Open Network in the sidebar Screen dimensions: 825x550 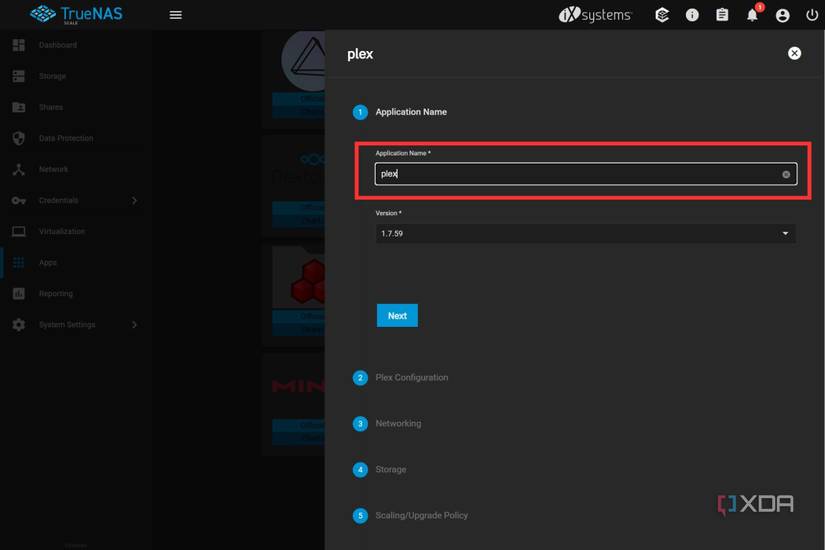pyautogui.click(x=53, y=169)
